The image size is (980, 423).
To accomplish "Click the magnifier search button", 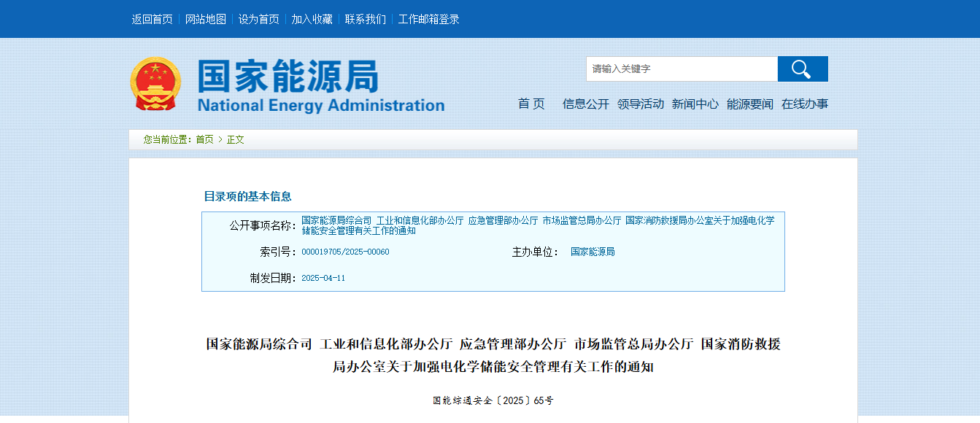I will point(803,69).
